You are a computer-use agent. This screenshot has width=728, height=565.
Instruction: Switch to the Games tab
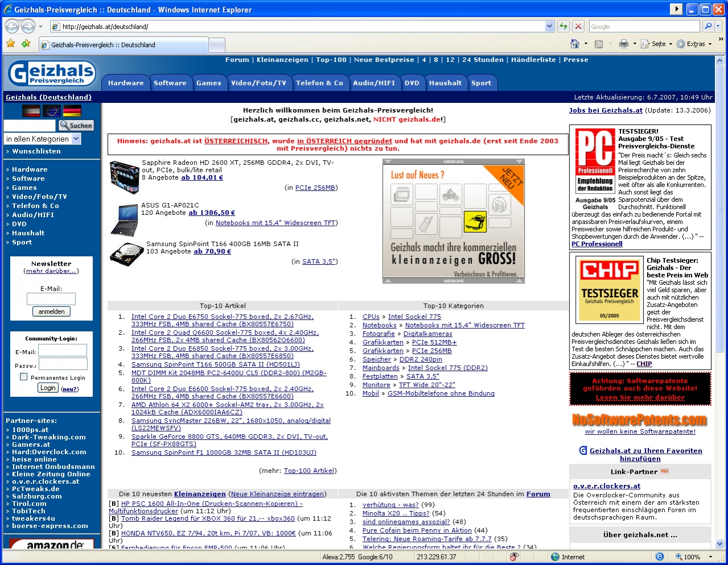click(209, 83)
